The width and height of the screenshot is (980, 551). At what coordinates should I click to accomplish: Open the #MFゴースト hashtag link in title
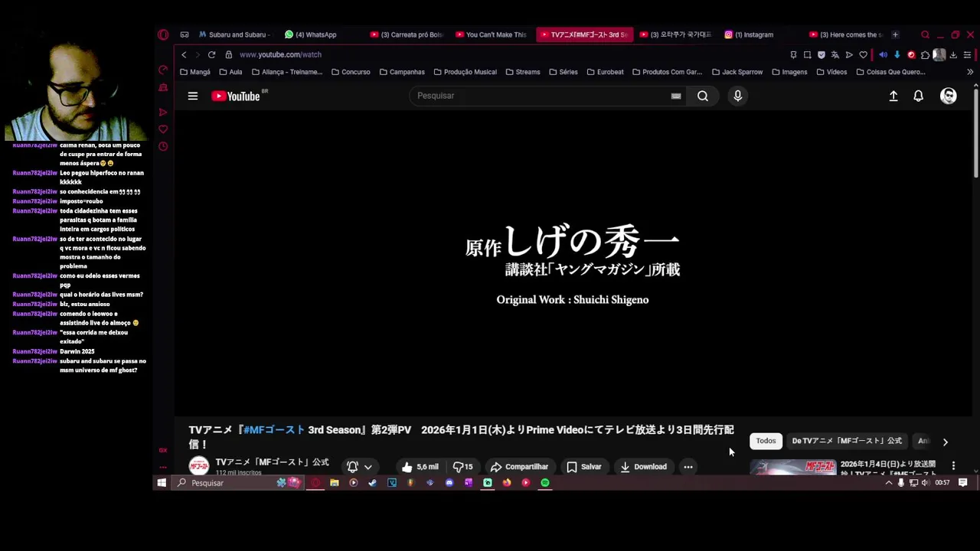point(274,430)
